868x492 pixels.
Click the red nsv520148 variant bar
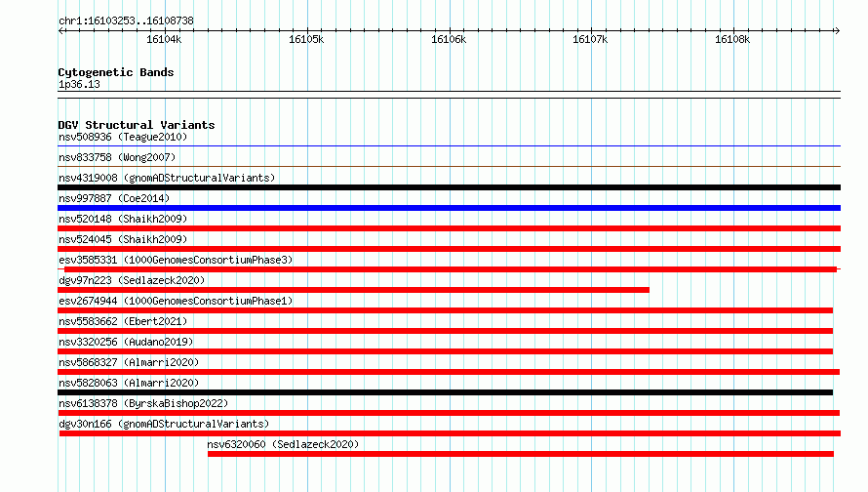coord(449,228)
